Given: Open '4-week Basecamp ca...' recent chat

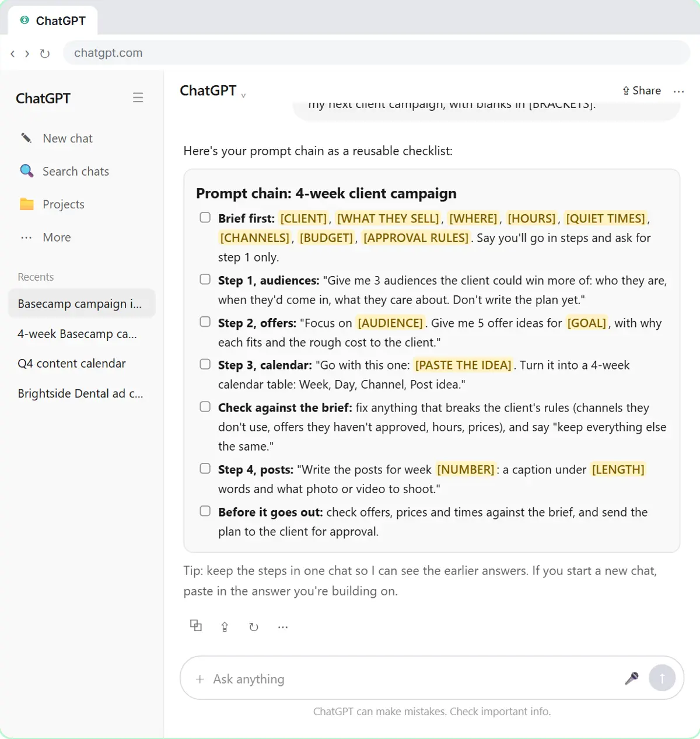Looking at the screenshot, I should (x=82, y=334).
